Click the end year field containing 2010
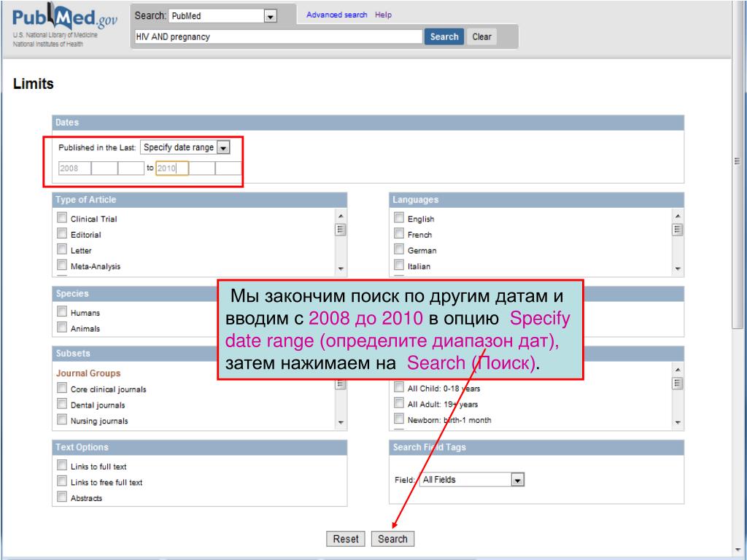The height and width of the screenshot is (560, 747). pyautogui.click(x=172, y=168)
